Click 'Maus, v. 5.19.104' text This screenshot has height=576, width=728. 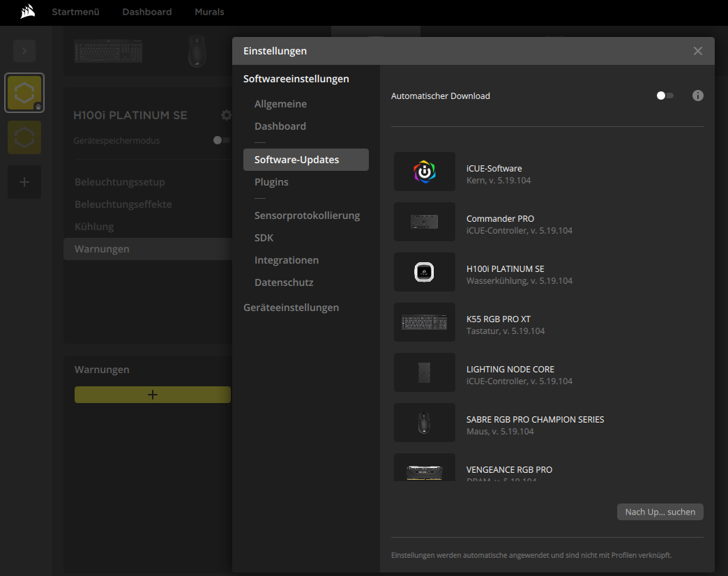coord(500,431)
